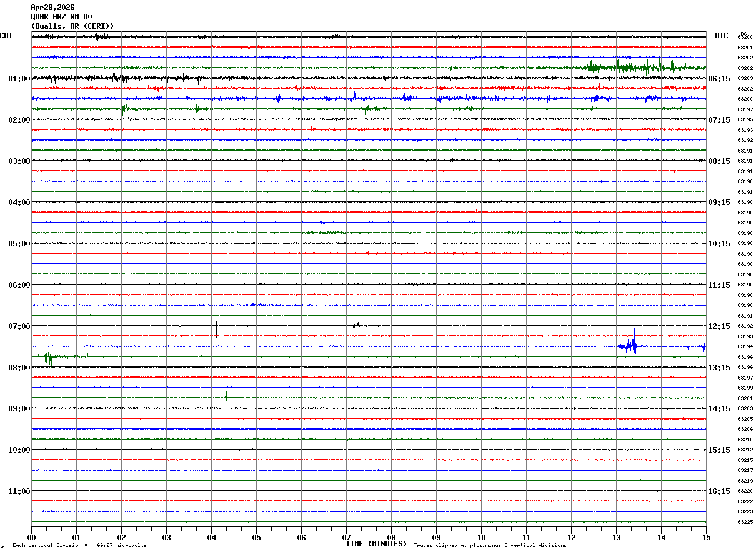The width and height of the screenshot is (756, 554).
Task: Click the large blue seismic spike event
Action: (x=634, y=346)
